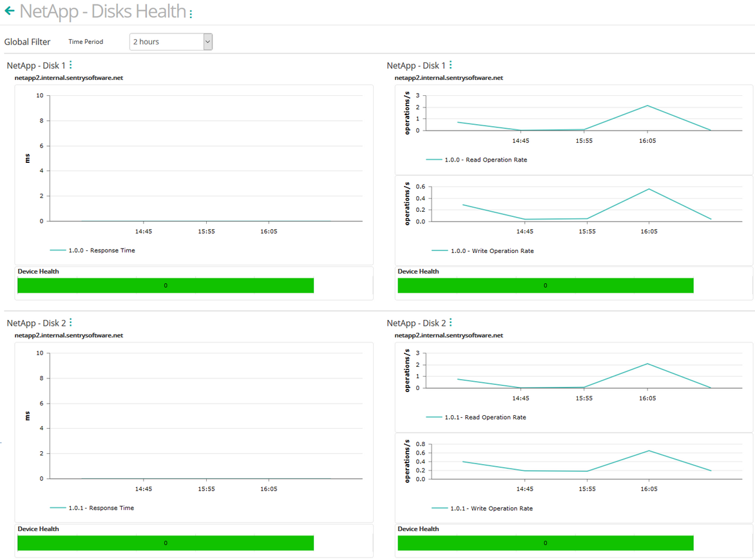Viewport: 755px width, 560px height.
Task: Click the NetApp - Disk 2 panel title
Action: pos(35,322)
